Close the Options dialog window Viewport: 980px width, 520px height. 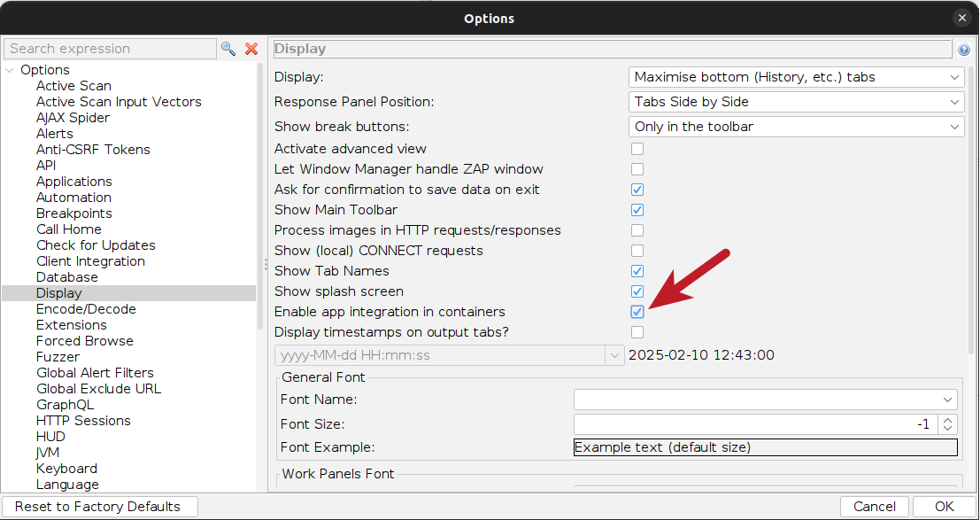point(962,18)
